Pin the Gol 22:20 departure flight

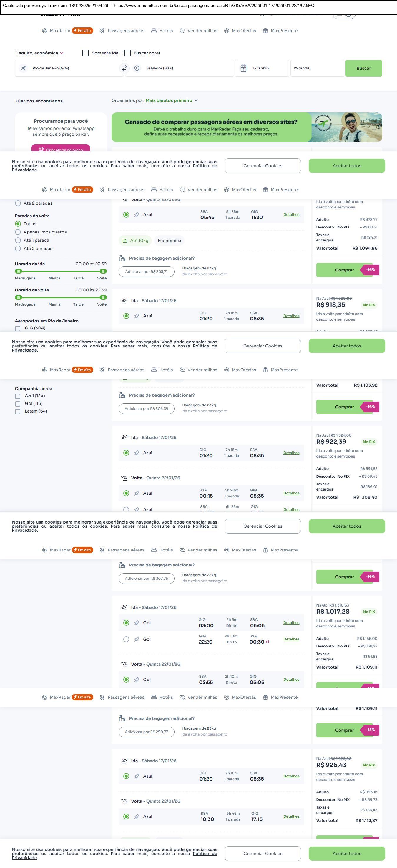coord(137,639)
